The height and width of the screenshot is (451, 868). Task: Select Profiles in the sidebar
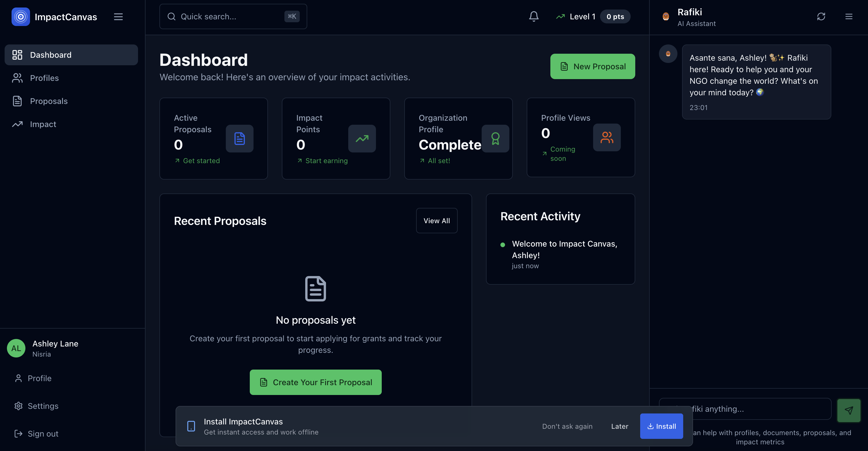(45, 78)
